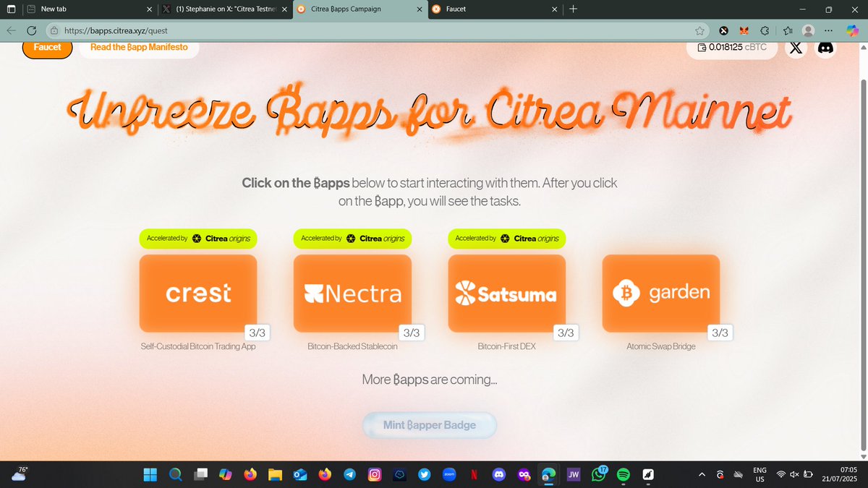Click the Citrea origins badge above Crest
The width and height of the screenshot is (868, 488).
(198, 238)
